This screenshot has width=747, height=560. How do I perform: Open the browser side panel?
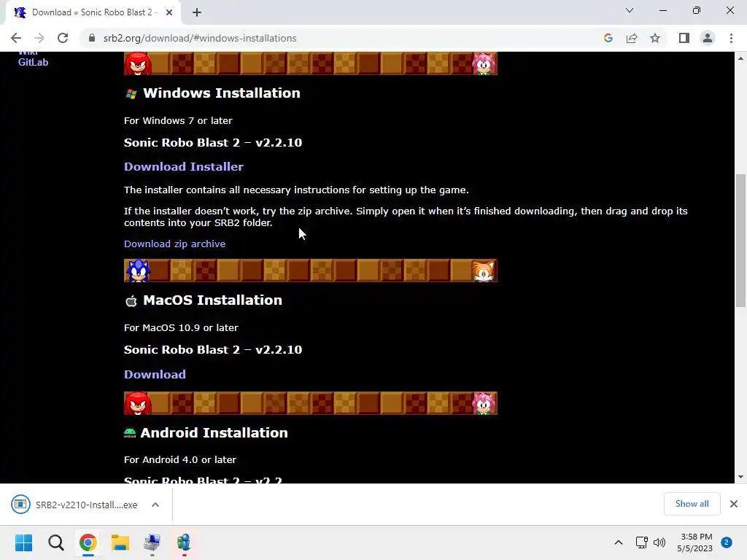click(684, 38)
